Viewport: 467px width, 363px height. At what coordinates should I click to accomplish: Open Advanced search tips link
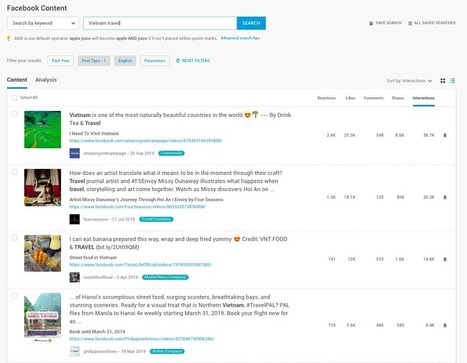point(240,38)
